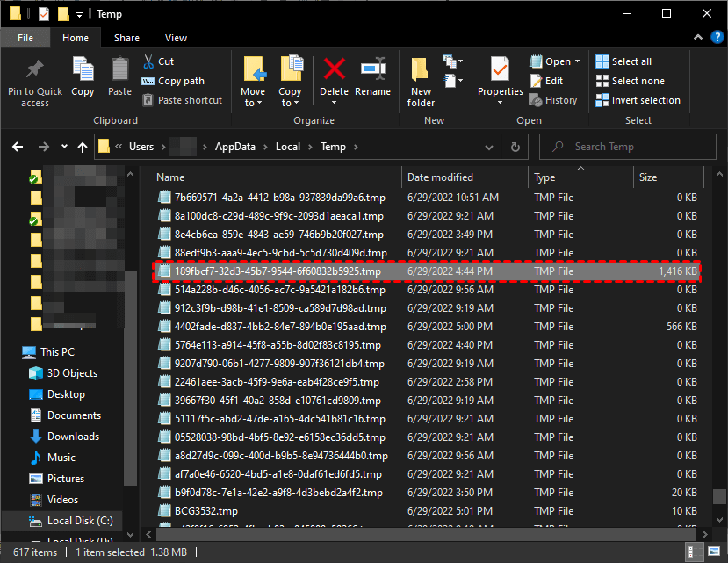Click Temp in the address path
Viewport: 728px width, 563px height.
(333, 147)
